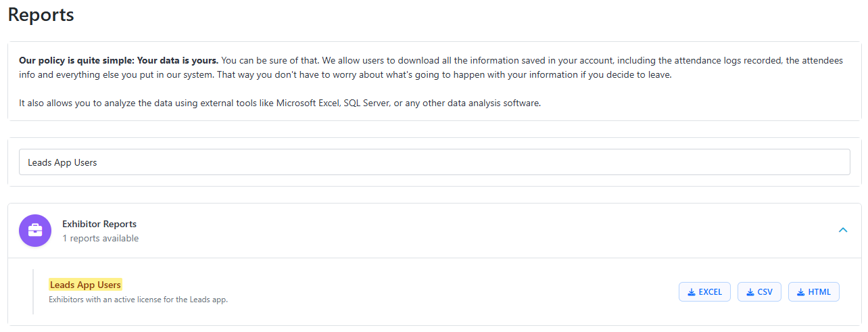Click the sentence mentioning Microsoft Excel, SQL Server

click(280, 103)
